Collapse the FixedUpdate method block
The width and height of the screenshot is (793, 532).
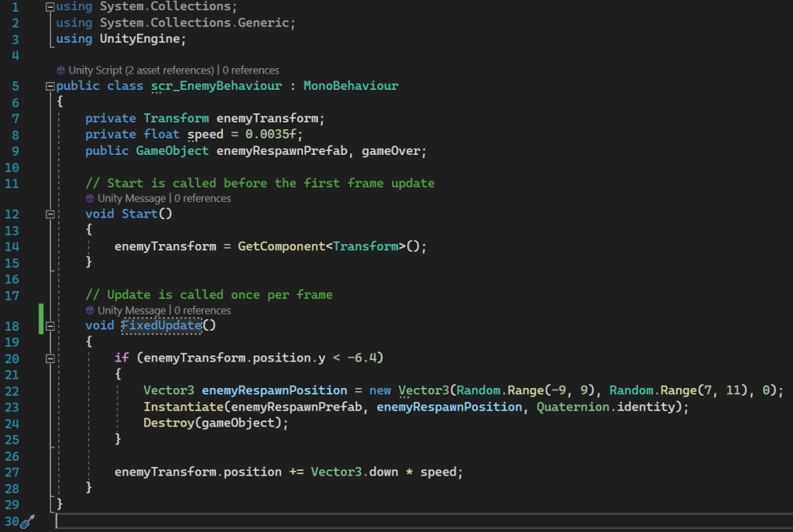[x=50, y=326]
